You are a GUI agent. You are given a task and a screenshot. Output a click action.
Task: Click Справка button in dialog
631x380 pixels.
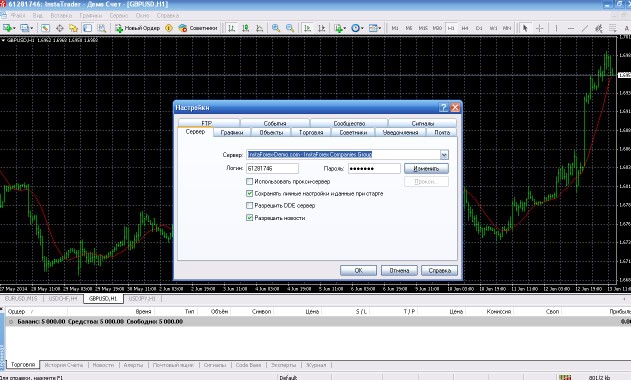[x=439, y=271]
